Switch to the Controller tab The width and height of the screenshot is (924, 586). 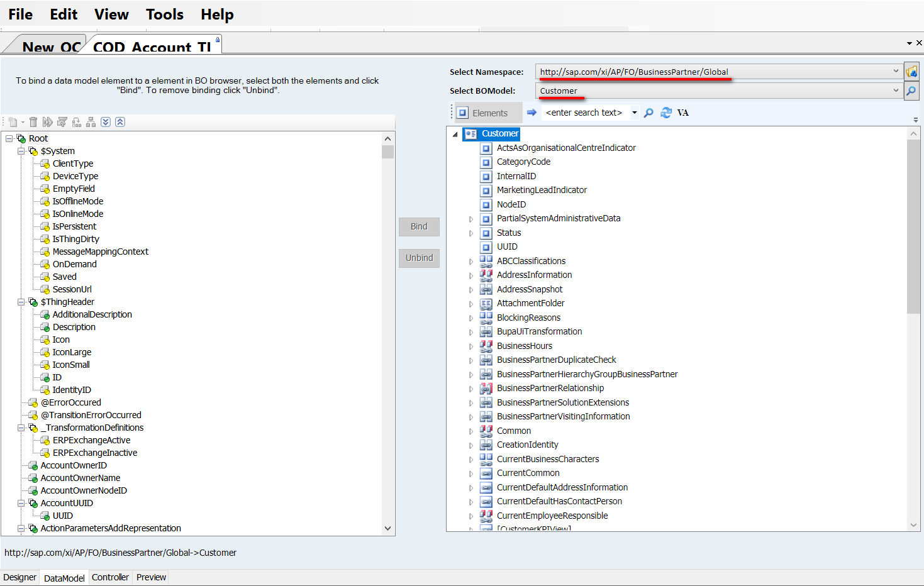110,577
